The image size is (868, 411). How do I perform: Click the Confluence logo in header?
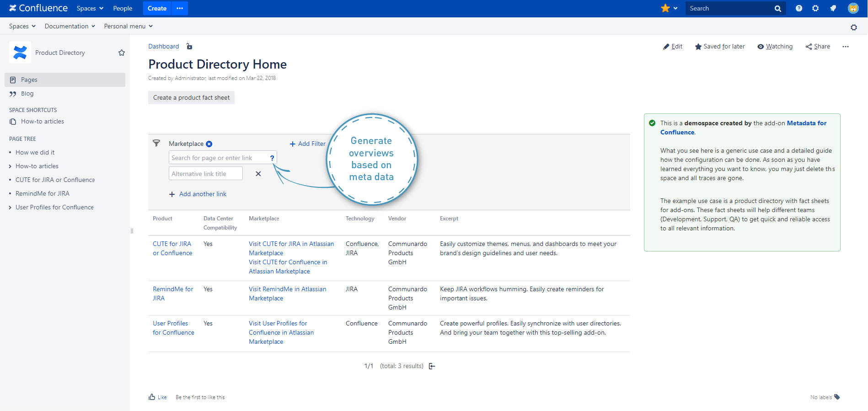click(38, 8)
